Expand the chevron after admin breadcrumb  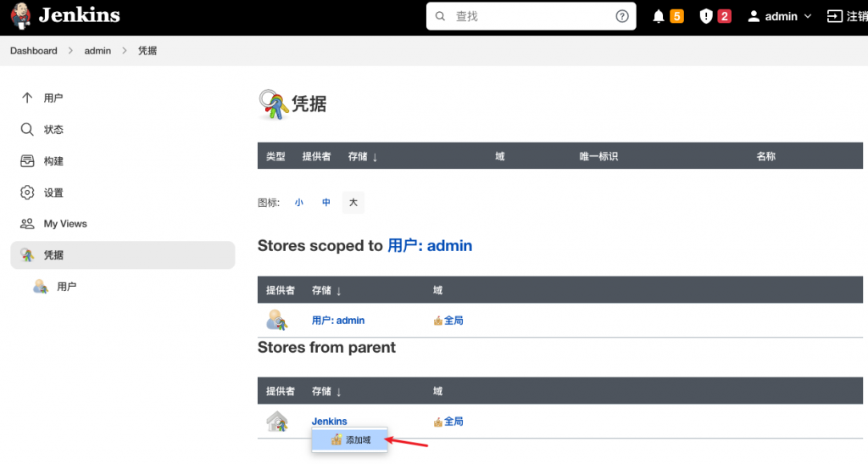(x=124, y=50)
